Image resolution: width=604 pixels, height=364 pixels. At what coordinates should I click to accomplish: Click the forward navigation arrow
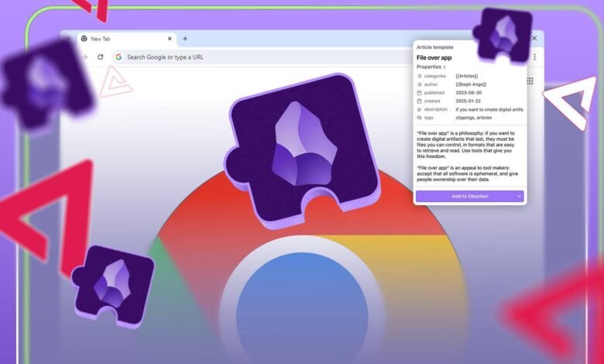pyautogui.click(x=84, y=57)
